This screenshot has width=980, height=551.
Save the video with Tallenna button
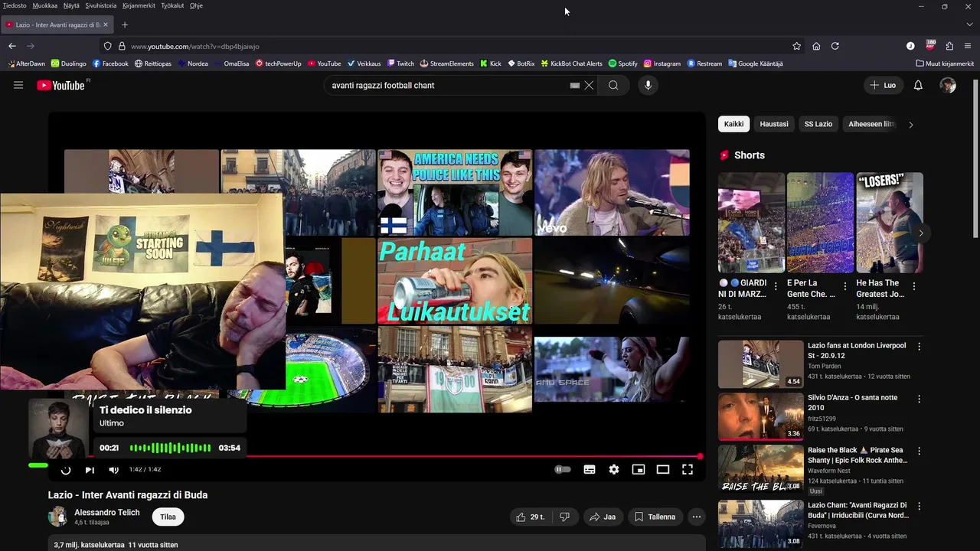[x=655, y=517]
